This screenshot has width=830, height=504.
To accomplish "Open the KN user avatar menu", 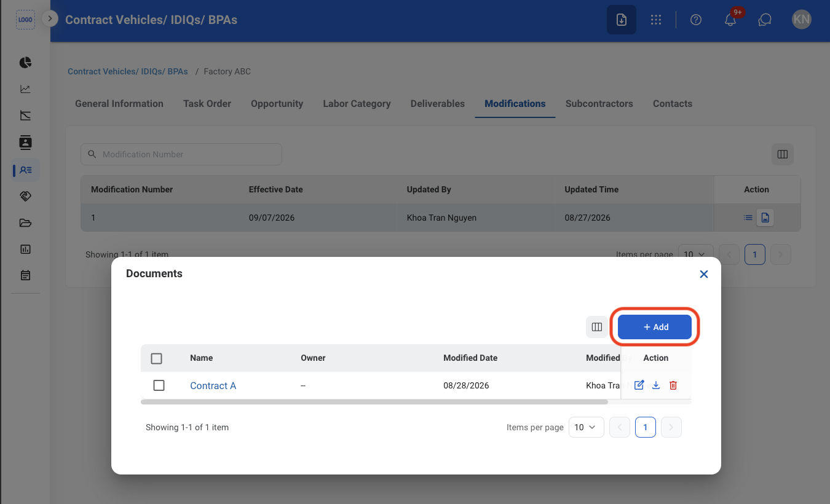I will 802,20.
